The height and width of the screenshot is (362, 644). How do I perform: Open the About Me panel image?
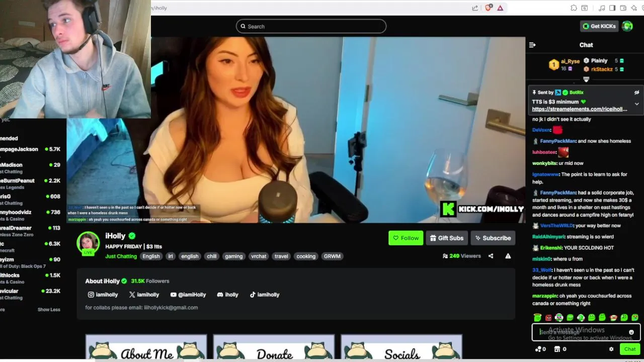point(146,347)
